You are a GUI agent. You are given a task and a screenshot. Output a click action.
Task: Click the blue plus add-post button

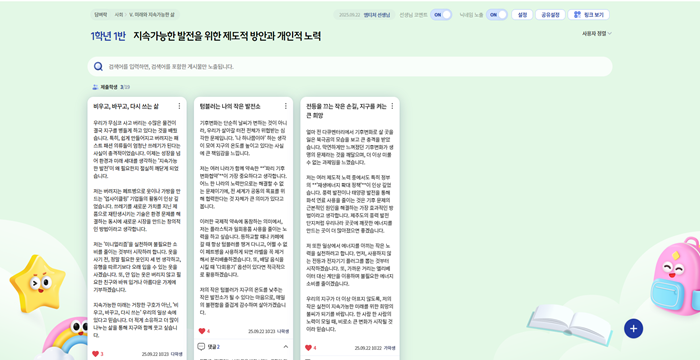click(633, 329)
